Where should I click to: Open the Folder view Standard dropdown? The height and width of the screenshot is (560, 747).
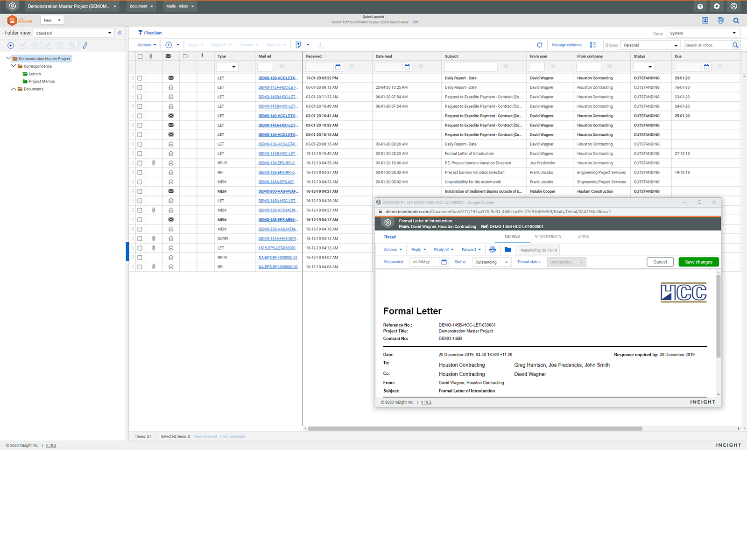[73, 33]
